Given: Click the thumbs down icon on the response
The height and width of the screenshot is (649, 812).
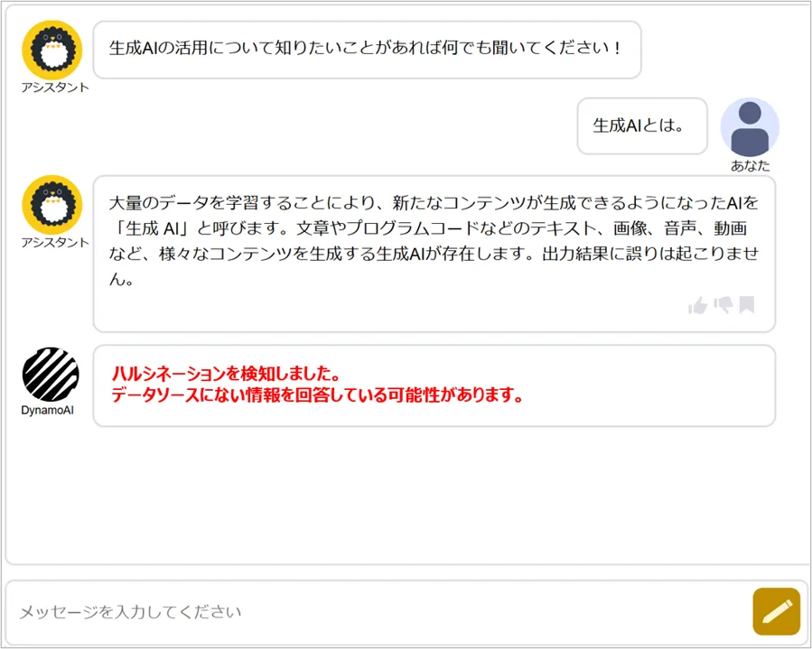Looking at the screenshot, I should (723, 305).
